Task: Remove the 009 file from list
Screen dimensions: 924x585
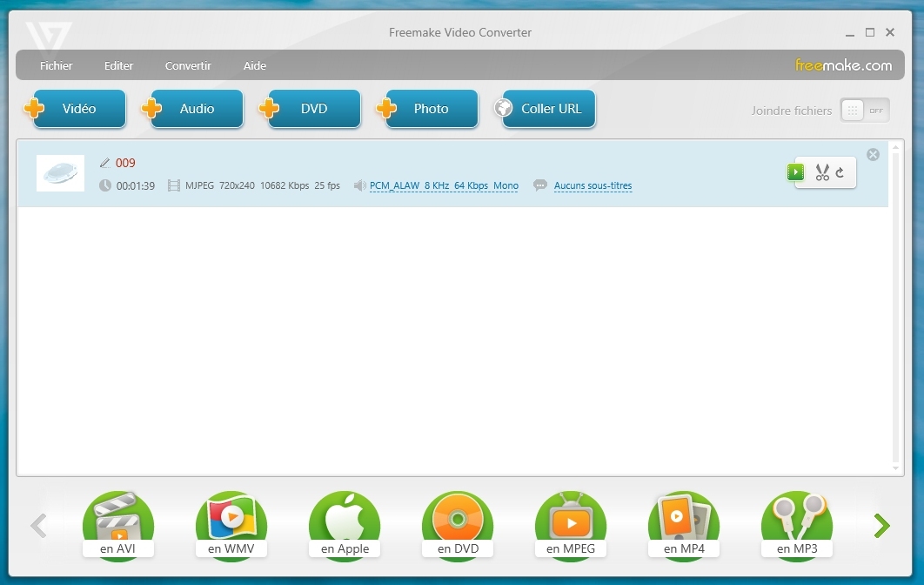Action: [873, 154]
